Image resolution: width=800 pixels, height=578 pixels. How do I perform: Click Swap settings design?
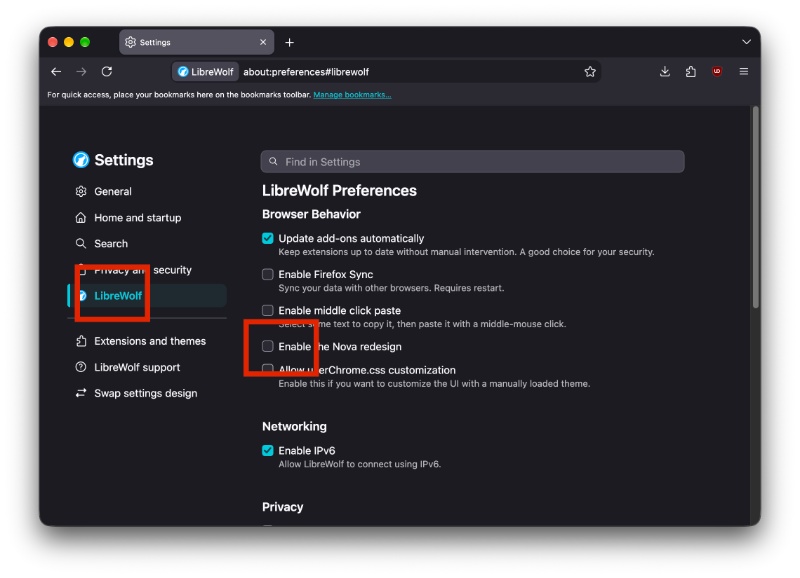point(147,393)
